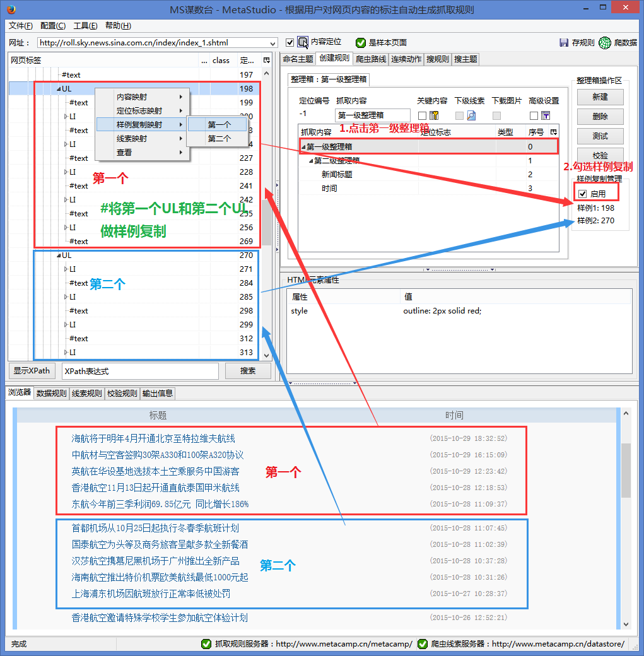Viewport: 644px width, 656px height.
Task: Choose 线索映射 in context menu
Action: [x=143, y=139]
